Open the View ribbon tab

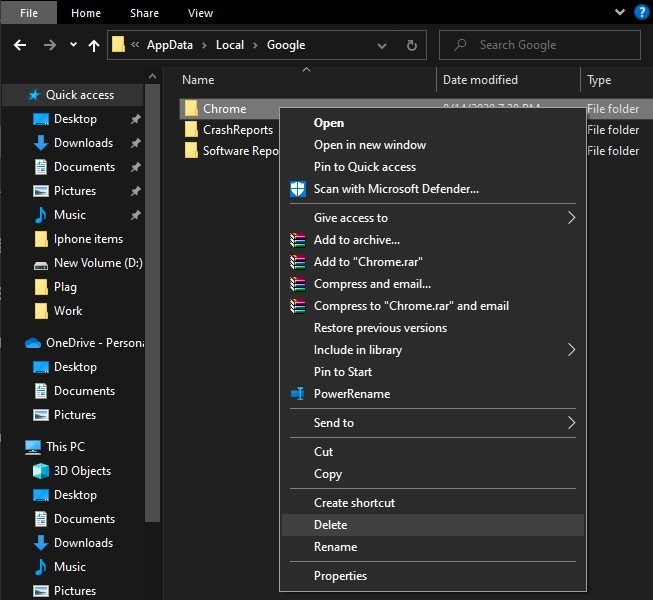[x=200, y=13]
